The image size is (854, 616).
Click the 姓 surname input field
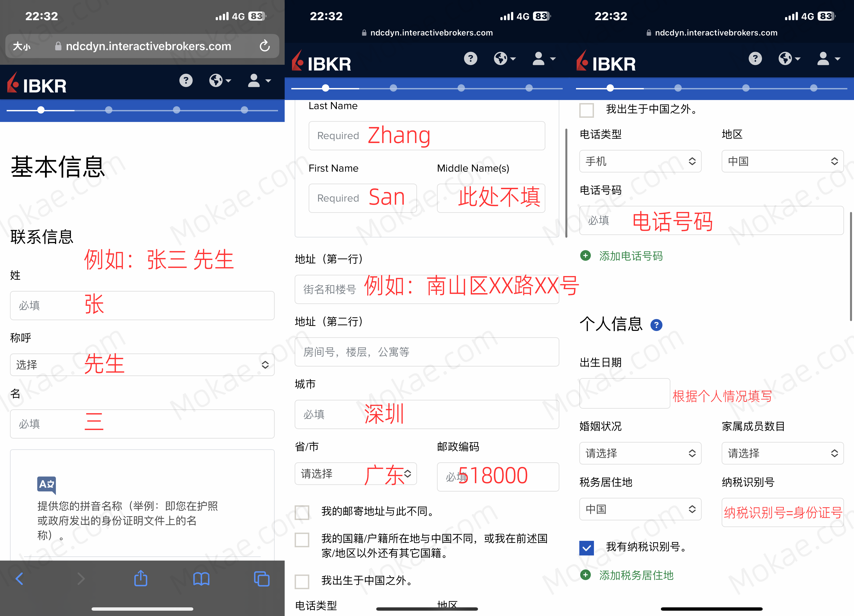click(x=142, y=305)
